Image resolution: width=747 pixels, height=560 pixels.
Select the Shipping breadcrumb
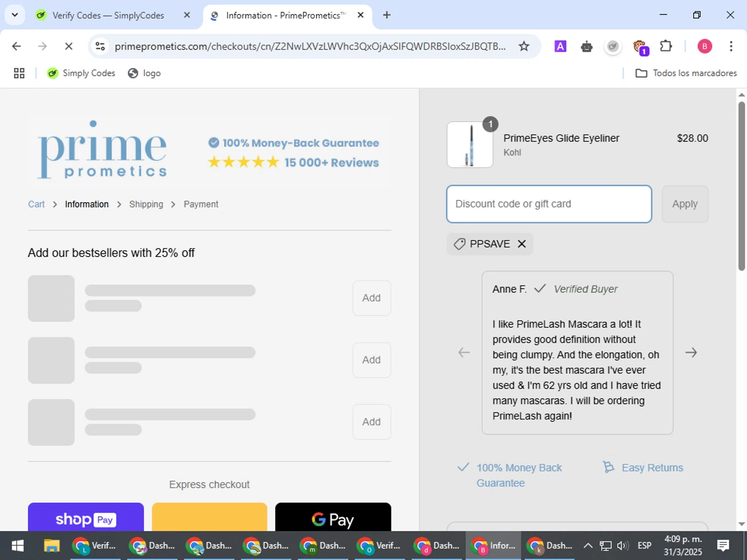click(146, 204)
